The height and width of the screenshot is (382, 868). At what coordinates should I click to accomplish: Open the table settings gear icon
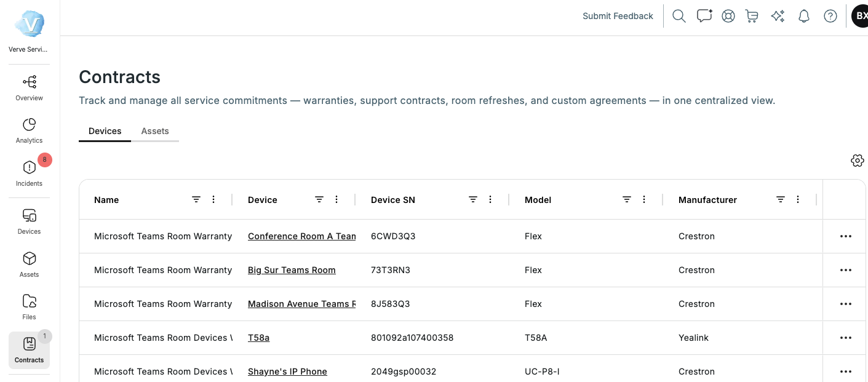[858, 161]
